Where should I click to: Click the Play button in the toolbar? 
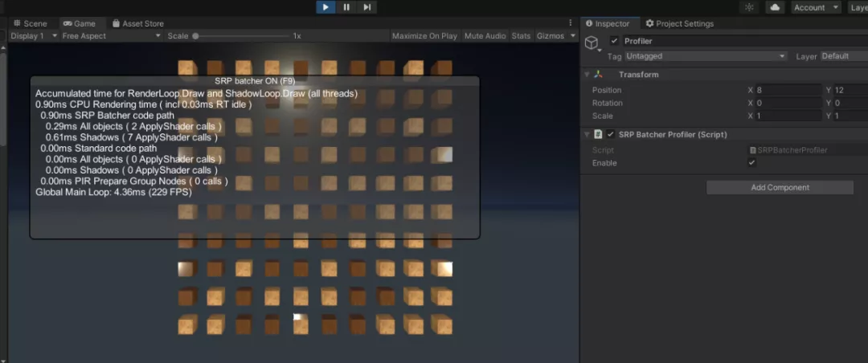coord(325,7)
